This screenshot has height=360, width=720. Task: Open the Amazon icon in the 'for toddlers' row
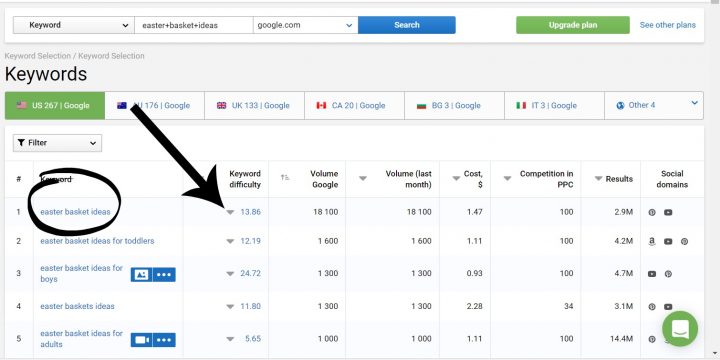click(x=652, y=242)
